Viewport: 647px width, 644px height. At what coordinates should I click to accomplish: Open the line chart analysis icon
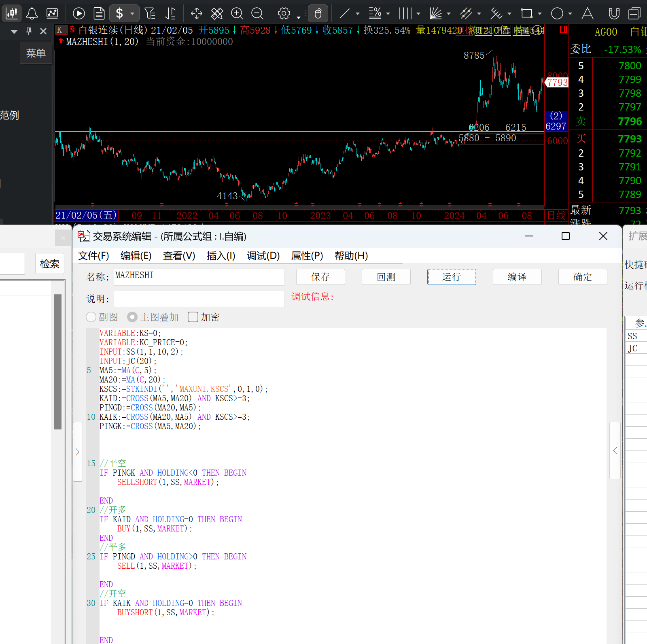52,14
